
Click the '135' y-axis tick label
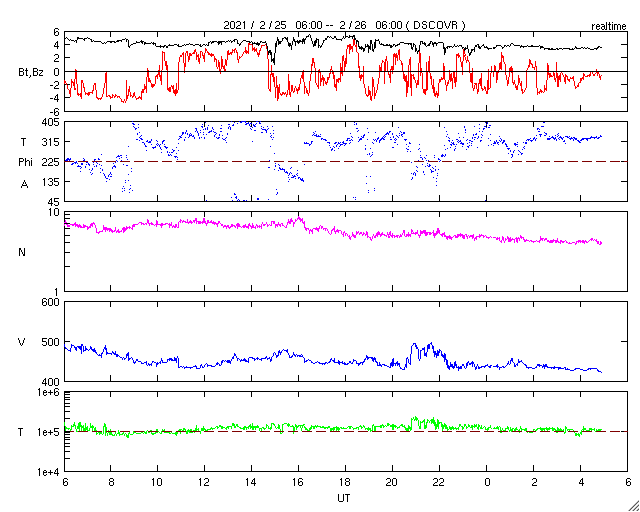[52, 182]
